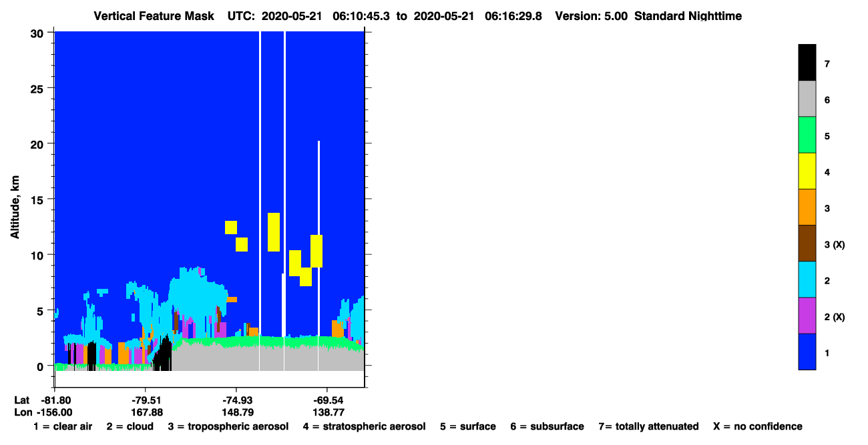
Task: Click the latitude value -74.93
Action: click(x=236, y=400)
